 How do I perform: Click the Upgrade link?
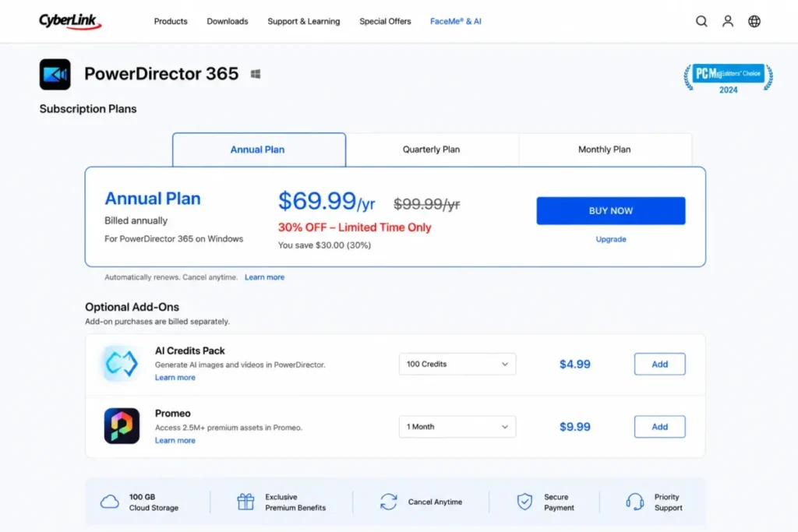coord(611,239)
